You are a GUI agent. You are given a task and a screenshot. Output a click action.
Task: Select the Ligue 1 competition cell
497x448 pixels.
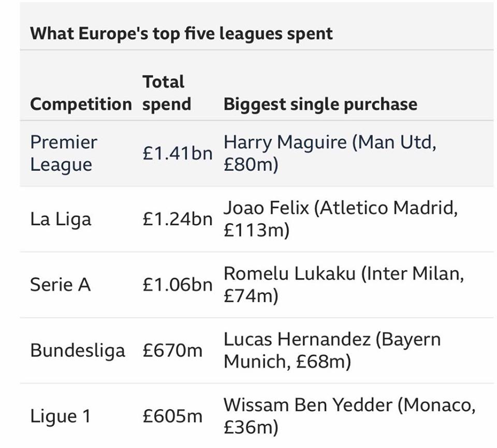[61, 416]
